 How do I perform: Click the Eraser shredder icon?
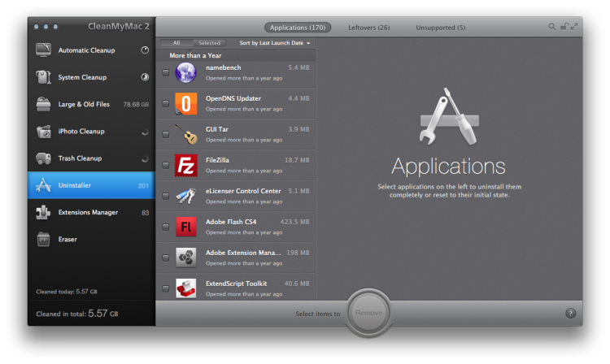[43, 240]
